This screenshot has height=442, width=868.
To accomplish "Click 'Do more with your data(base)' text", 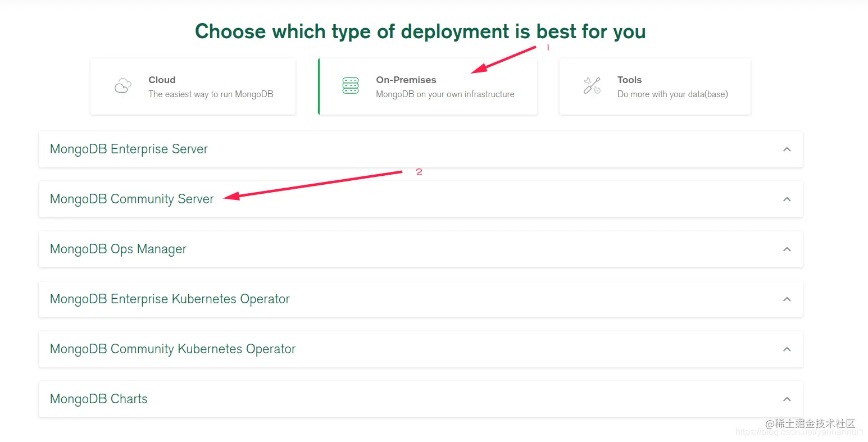I will [x=672, y=94].
